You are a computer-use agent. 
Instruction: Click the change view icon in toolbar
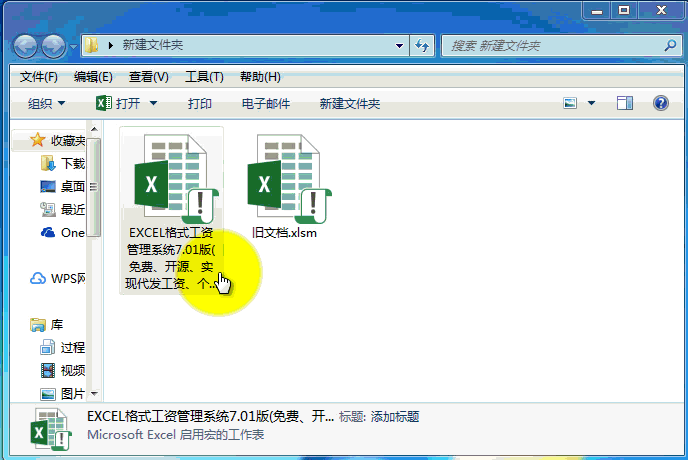pyautogui.click(x=570, y=103)
